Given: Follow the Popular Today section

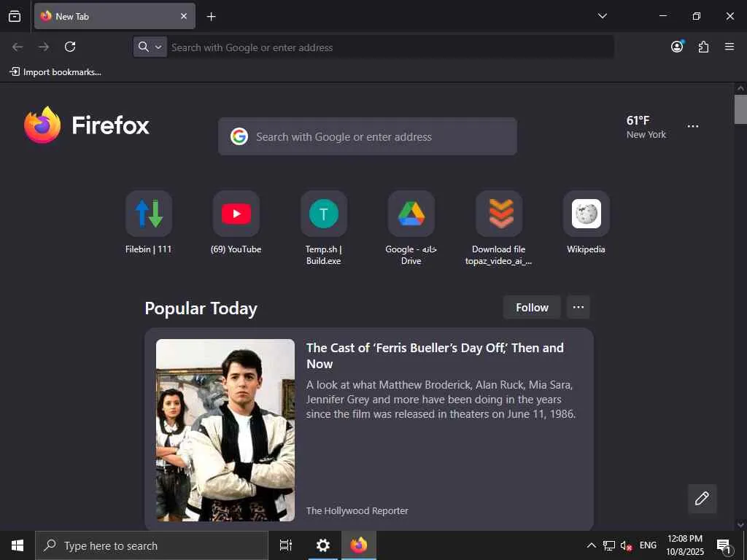Looking at the screenshot, I should click(x=532, y=308).
